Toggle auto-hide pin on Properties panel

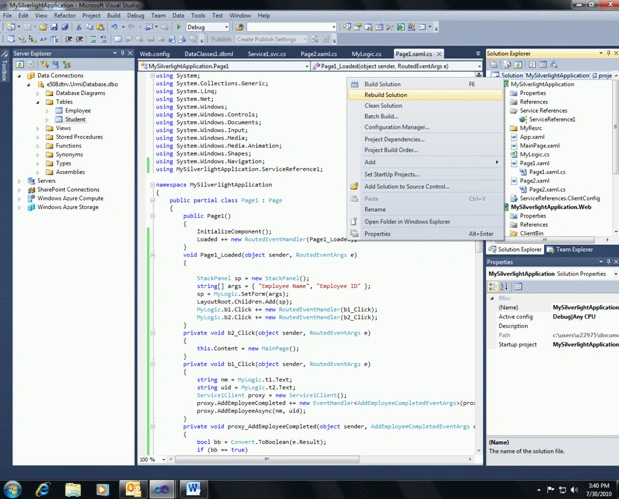click(x=608, y=262)
